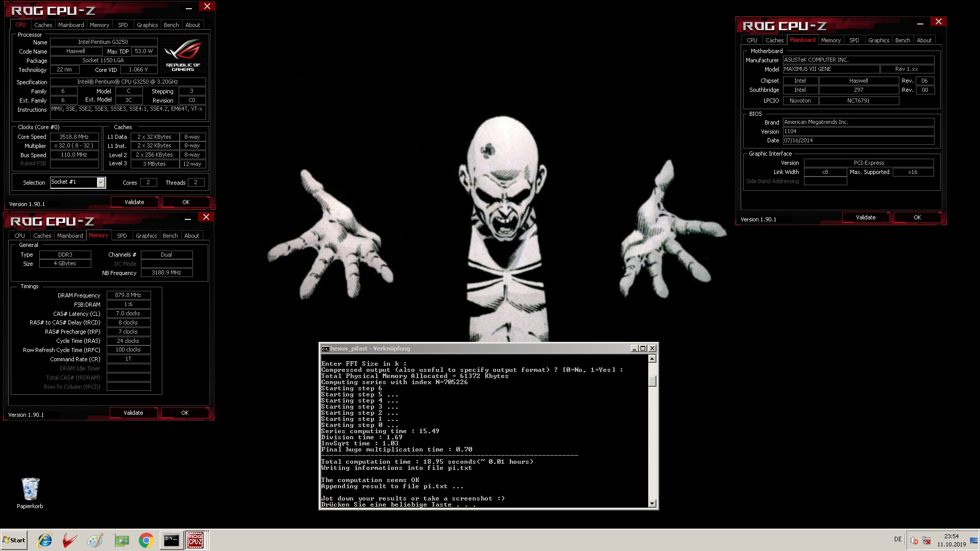Select CPU tab in Memory window

tap(20, 236)
